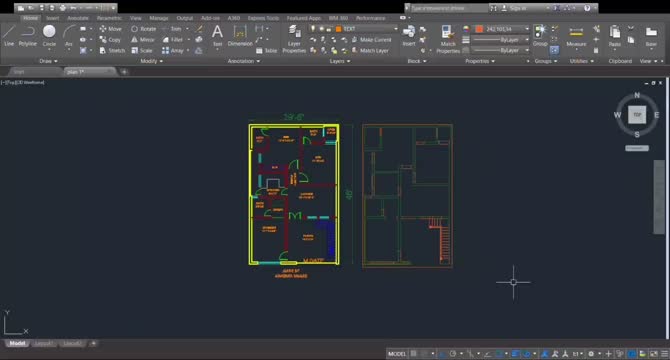This screenshot has width=670, height=360.
Task: Click the Make Current layer button
Action: 372,39
